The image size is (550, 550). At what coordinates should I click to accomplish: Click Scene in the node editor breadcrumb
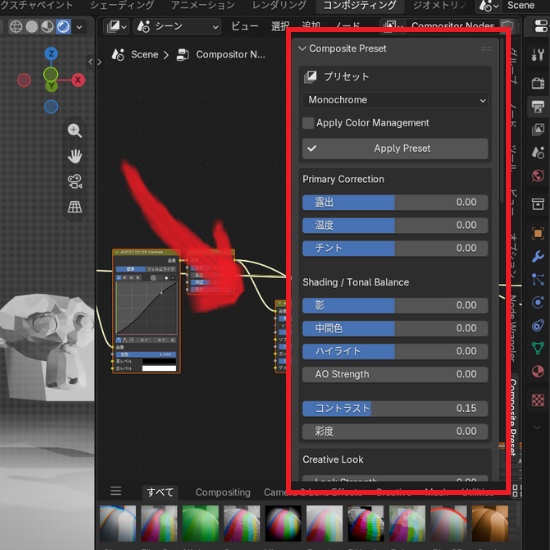pos(145,55)
